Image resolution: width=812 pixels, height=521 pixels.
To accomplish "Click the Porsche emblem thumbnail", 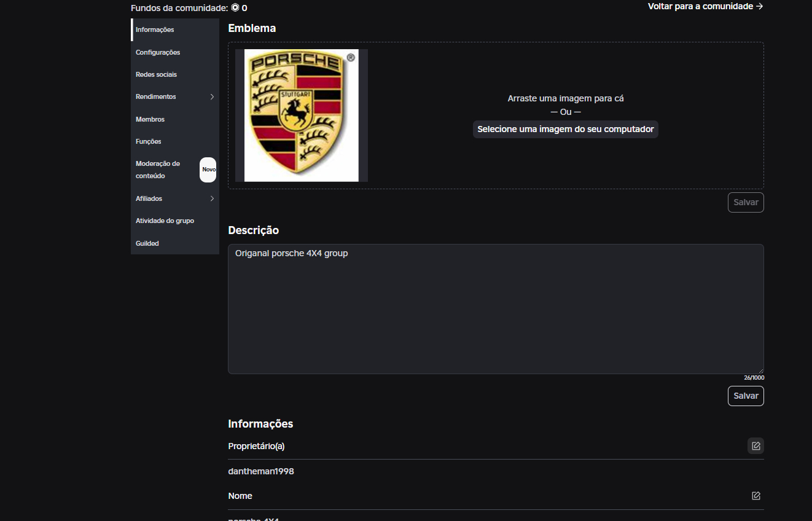I will click(x=301, y=116).
